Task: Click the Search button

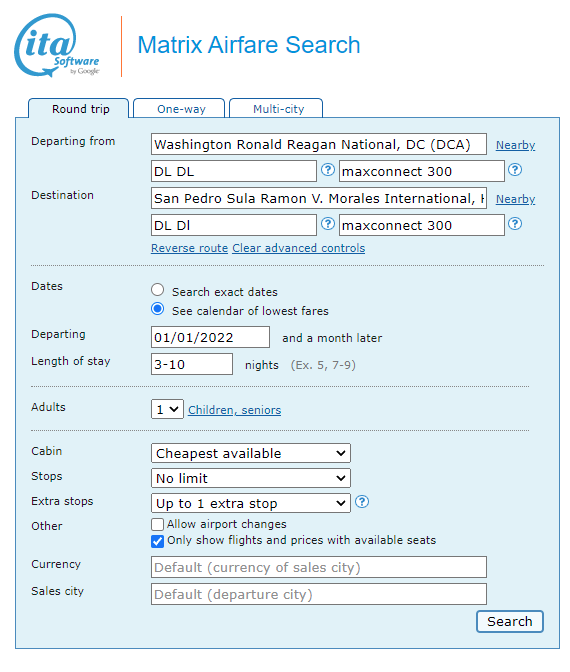Action: point(510,621)
